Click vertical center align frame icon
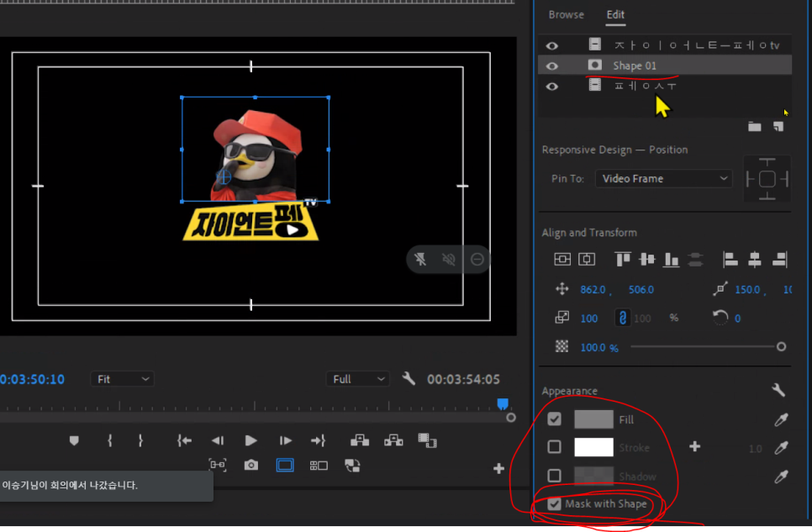 click(562, 259)
